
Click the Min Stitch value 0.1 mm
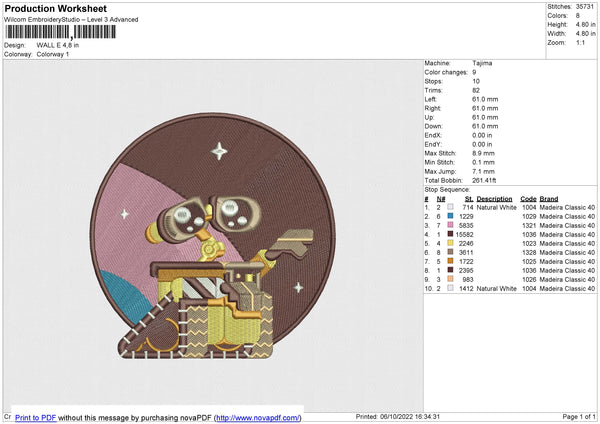coord(483,162)
